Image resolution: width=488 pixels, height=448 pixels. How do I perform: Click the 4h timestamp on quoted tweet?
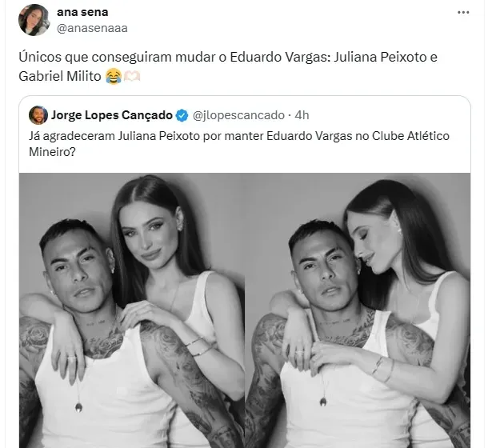pyautogui.click(x=302, y=115)
